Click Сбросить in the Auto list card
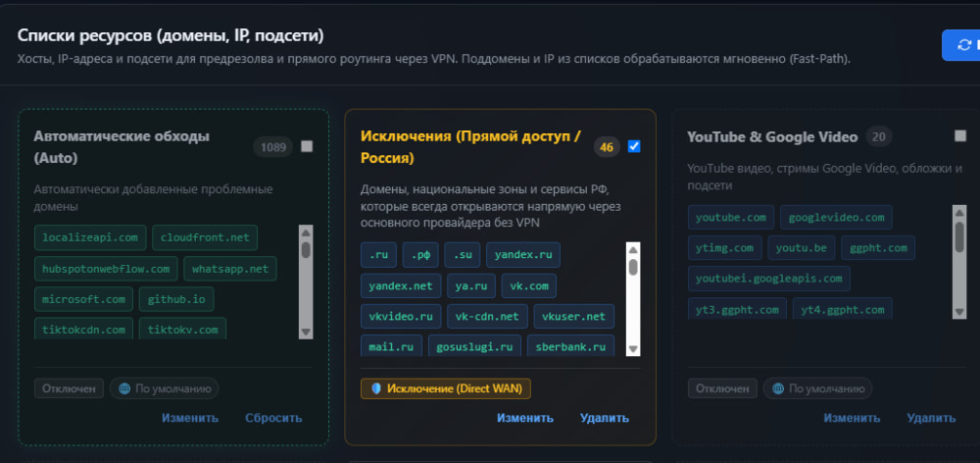This screenshot has width=980, height=463. [273, 418]
